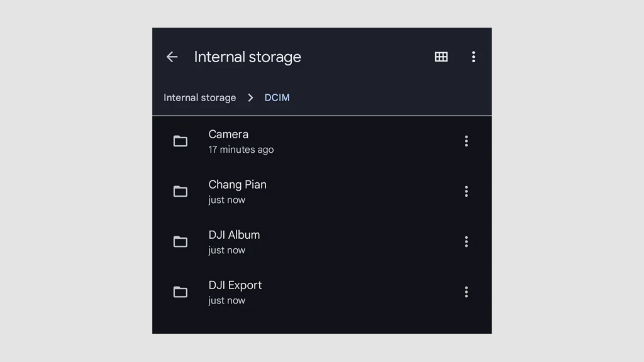Open the DJI Export folder
The height and width of the screenshot is (362, 644).
(x=235, y=285)
